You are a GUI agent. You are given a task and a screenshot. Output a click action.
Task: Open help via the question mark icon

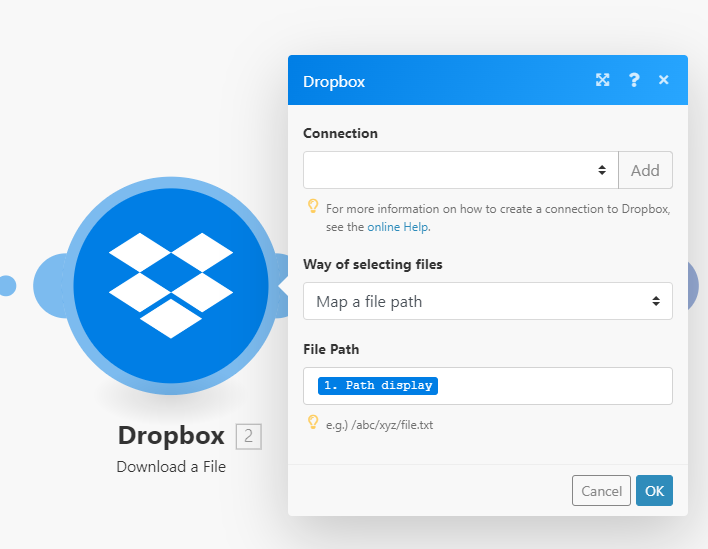coord(634,80)
